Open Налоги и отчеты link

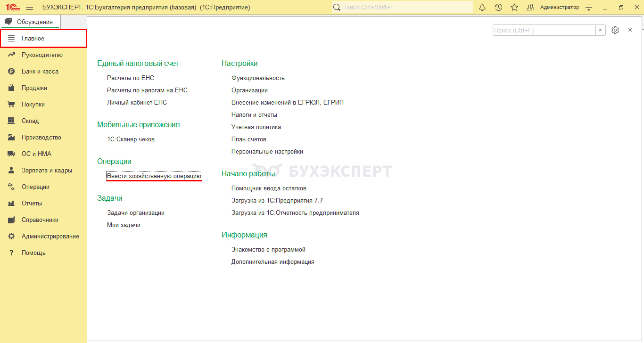click(254, 115)
